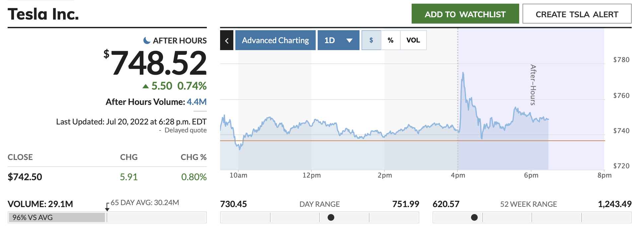Create a TSLA alert
The image size is (644, 233).
point(577,14)
